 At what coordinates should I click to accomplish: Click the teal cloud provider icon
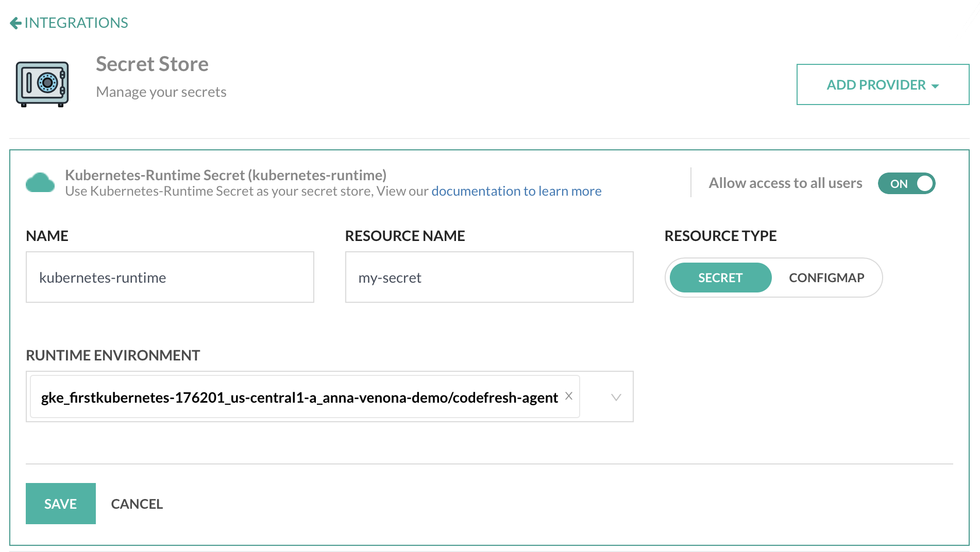point(40,183)
